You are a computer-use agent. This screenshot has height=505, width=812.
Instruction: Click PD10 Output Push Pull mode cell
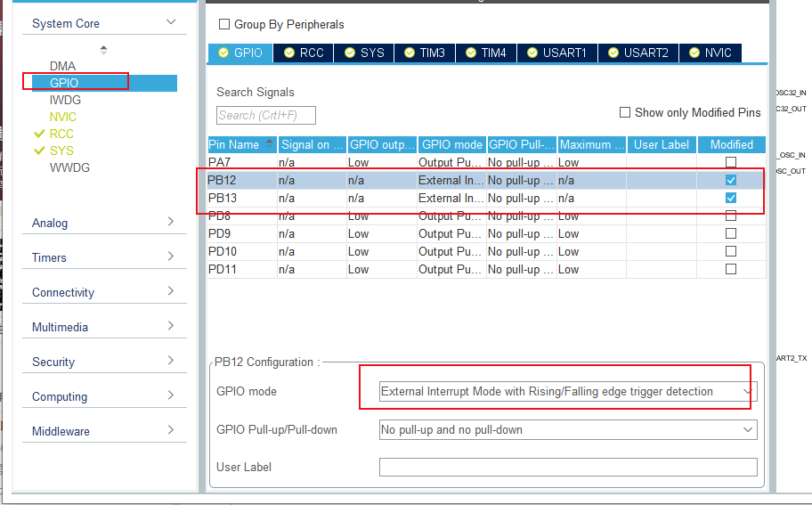(451, 251)
